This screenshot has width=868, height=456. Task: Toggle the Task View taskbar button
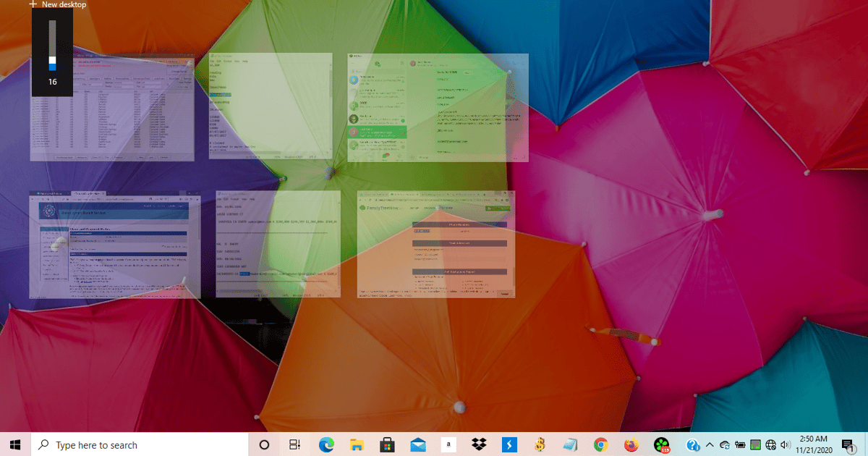click(x=295, y=444)
